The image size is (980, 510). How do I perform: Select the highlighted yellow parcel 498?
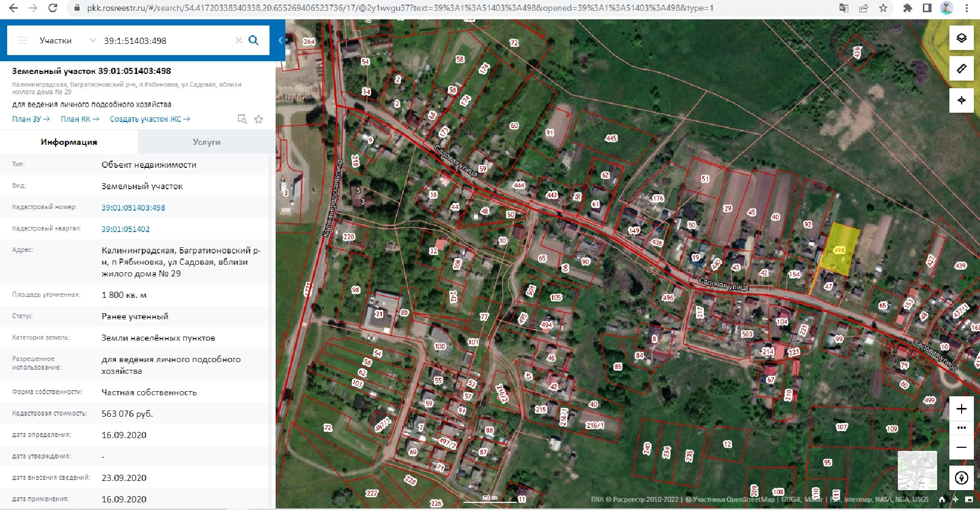(840, 250)
